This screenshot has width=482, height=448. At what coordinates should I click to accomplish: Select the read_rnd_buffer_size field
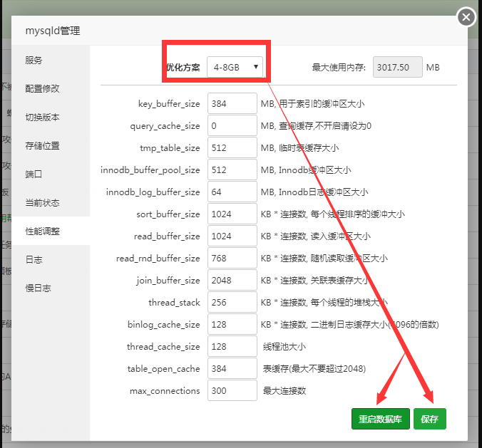click(232, 259)
